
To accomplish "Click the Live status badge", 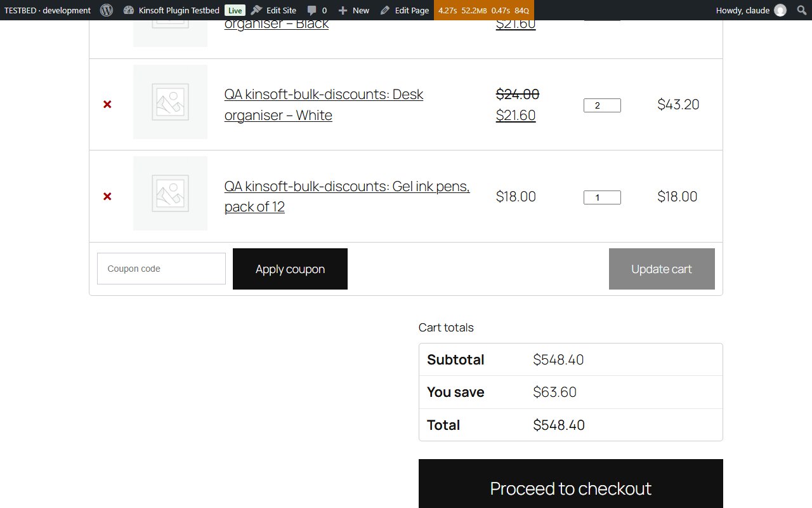I will coord(235,10).
